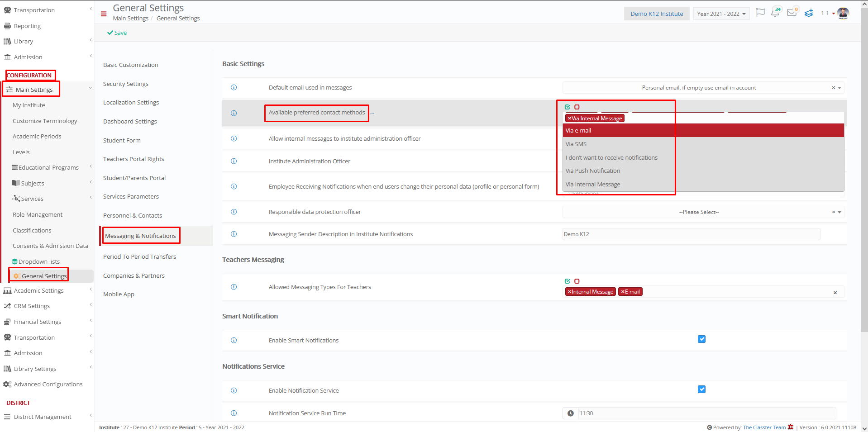Image resolution: width=868 pixels, height=432 pixels.
Task: Open Role Management in sidebar
Action: tap(38, 214)
